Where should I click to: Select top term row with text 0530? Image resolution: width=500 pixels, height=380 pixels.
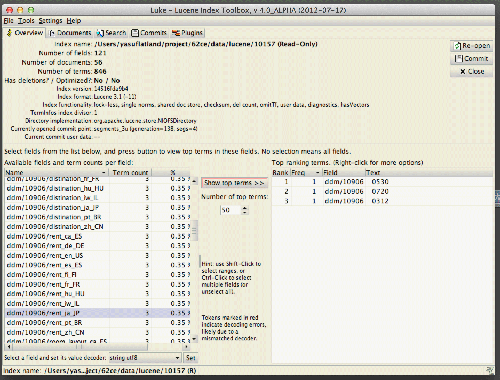coord(382,182)
